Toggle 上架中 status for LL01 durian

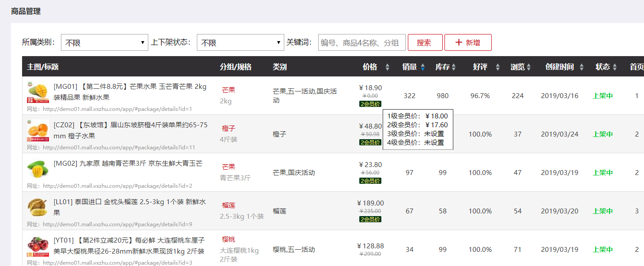point(603,211)
